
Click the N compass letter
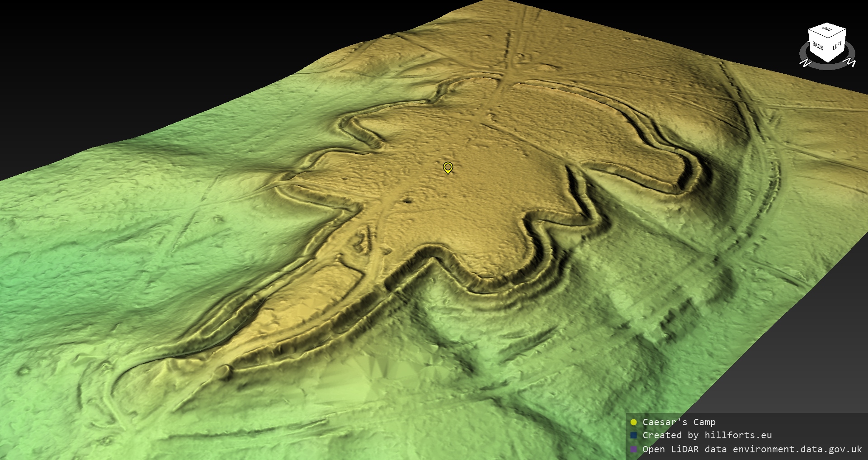click(x=805, y=62)
